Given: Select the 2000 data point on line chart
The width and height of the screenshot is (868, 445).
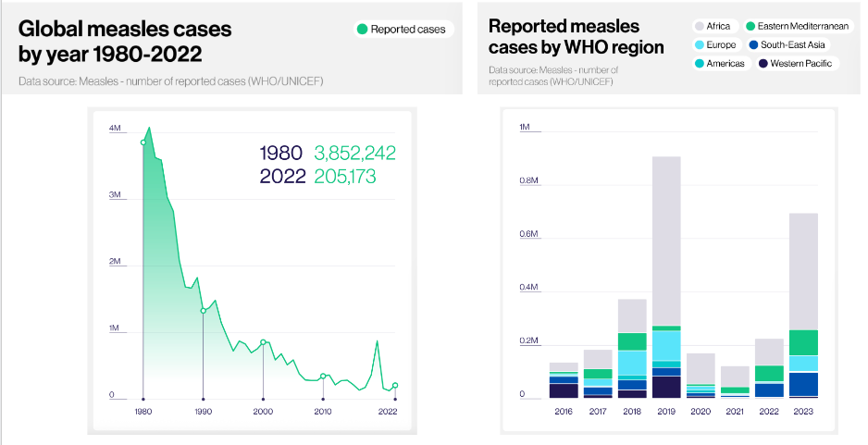Looking at the screenshot, I should 263,342.
